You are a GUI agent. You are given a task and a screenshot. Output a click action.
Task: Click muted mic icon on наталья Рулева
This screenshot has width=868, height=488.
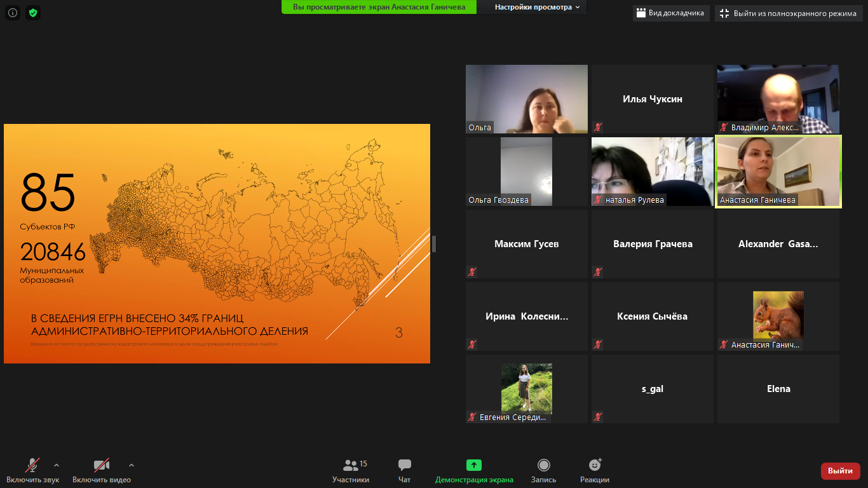(598, 200)
